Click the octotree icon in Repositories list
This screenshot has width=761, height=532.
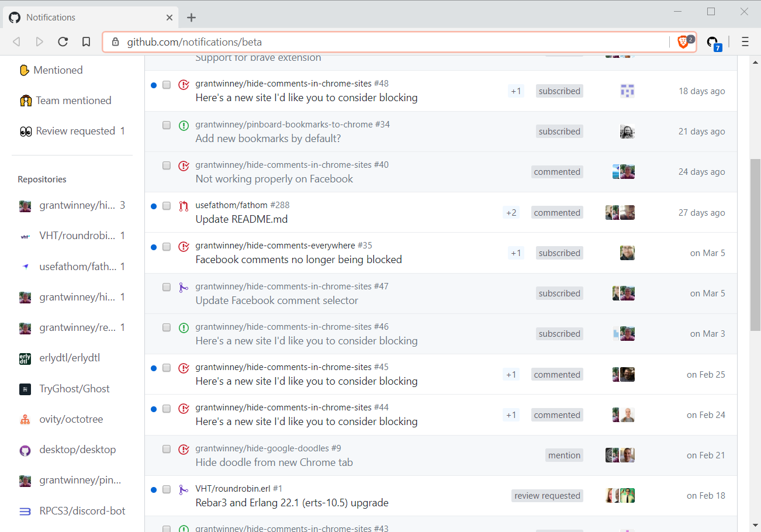click(25, 419)
